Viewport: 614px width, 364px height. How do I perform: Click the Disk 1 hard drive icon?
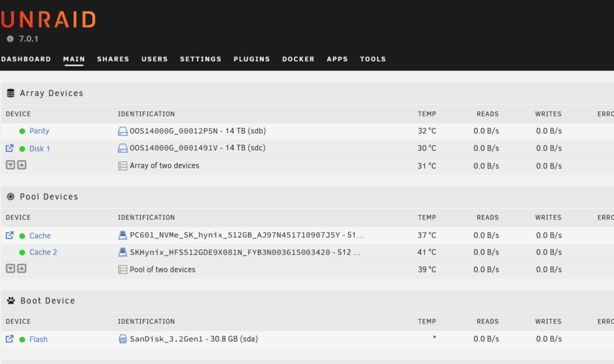coord(123,148)
